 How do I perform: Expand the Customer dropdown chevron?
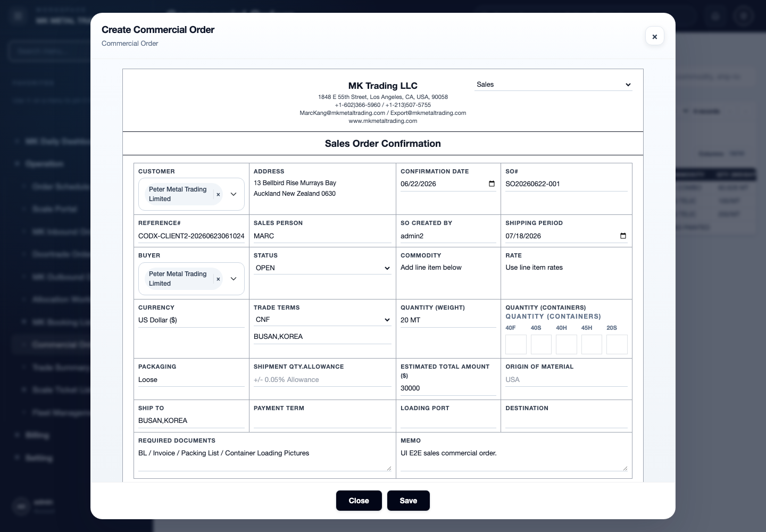pos(234,194)
